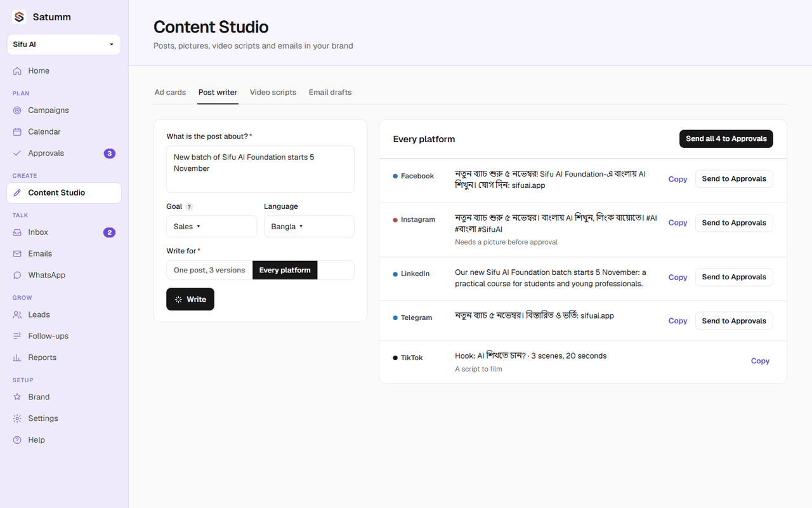Click the Satumm logo icon
Image resolution: width=812 pixels, height=508 pixels.
coord(19,17)
